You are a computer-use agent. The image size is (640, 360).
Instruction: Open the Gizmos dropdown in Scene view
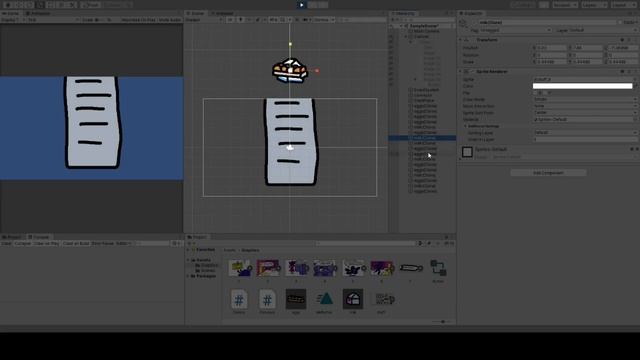[x=323, y=20]
